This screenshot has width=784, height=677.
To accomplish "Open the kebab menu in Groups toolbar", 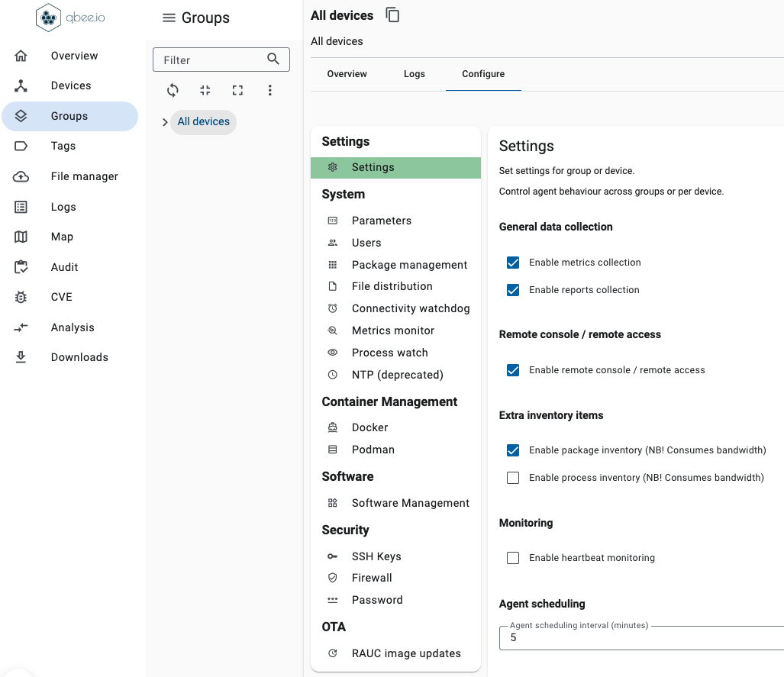I will click(270, 90).
